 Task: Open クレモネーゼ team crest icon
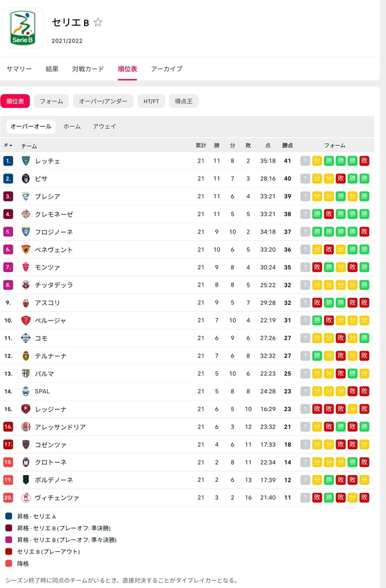[26, 214]
